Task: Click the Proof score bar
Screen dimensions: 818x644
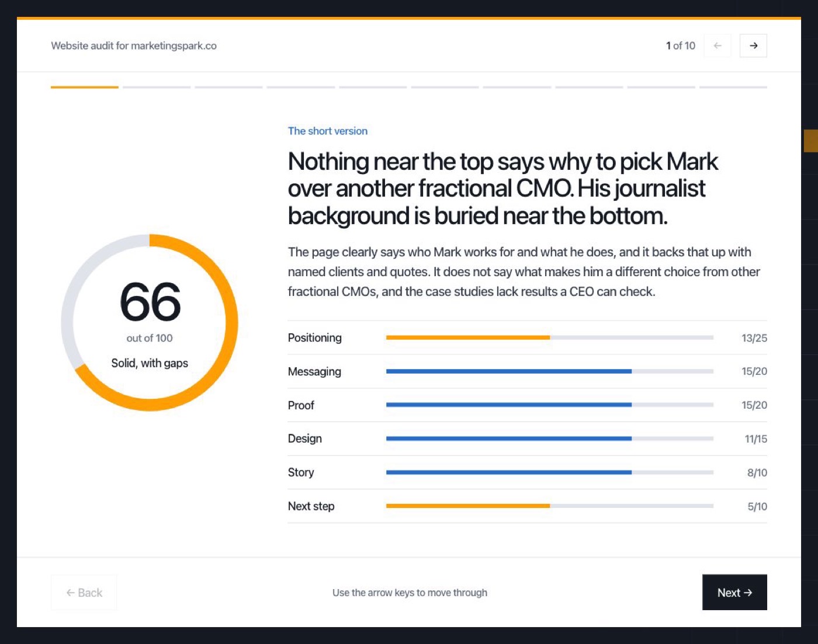Action: [550, 405]
